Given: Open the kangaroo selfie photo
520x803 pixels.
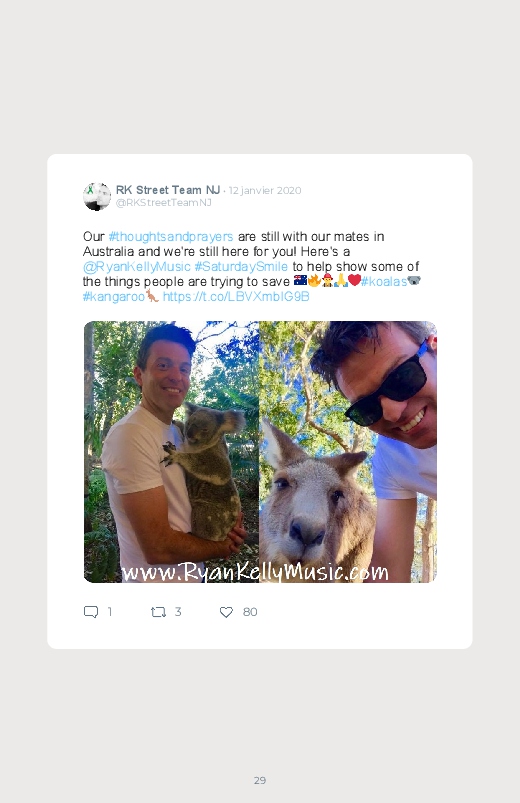Looking at the screenshot, I should click(348, 452).
